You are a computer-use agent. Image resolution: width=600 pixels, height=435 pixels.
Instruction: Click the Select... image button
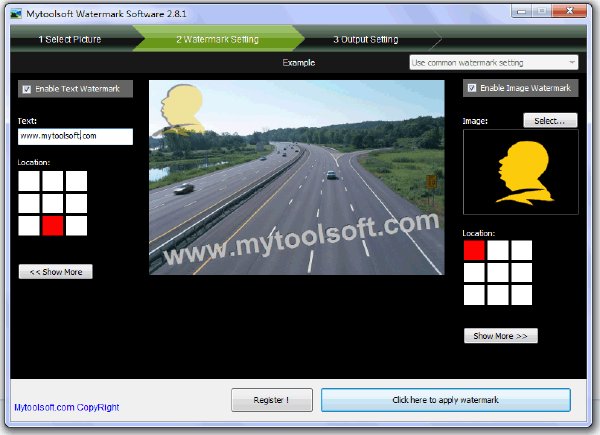[550, 121]
